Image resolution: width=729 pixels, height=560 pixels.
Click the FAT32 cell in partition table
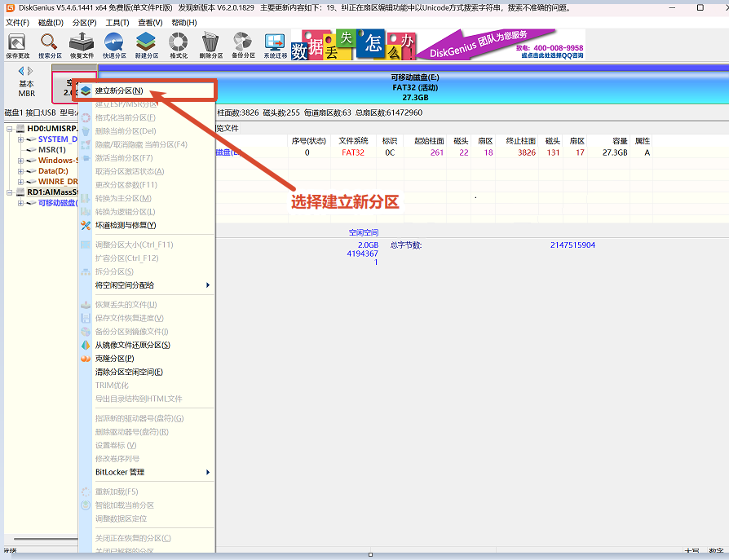(x=353, y=153)
